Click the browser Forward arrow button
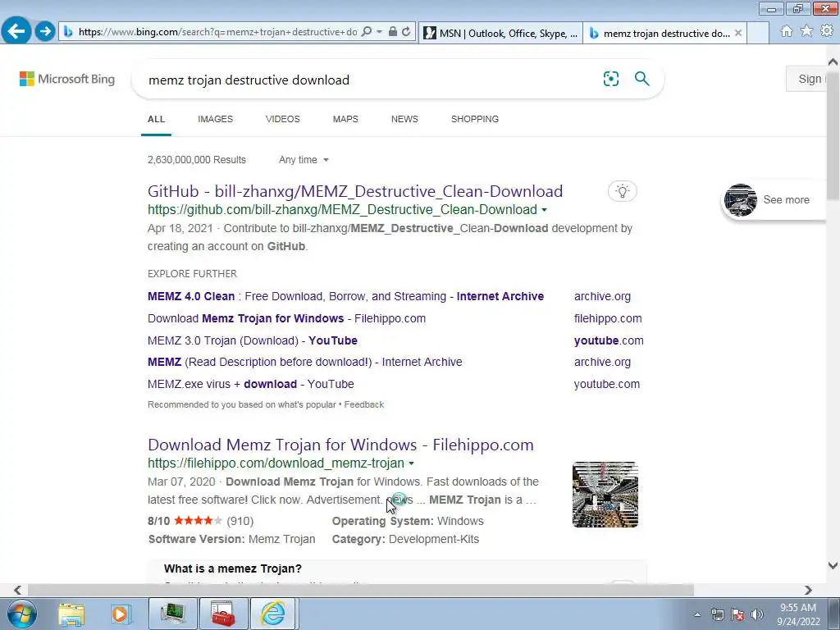The width and height of the screenshot is (840, 630). (x=45, y=31)
